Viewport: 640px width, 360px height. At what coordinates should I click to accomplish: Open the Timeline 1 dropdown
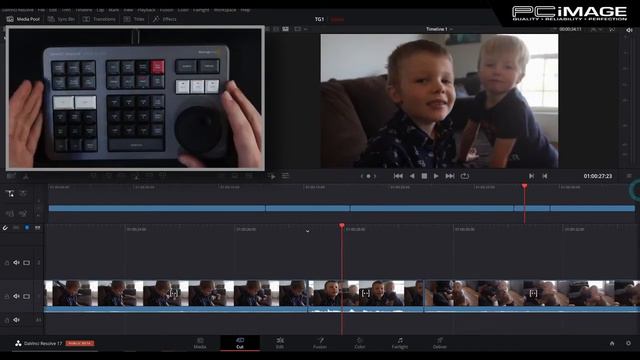[439, 29]
